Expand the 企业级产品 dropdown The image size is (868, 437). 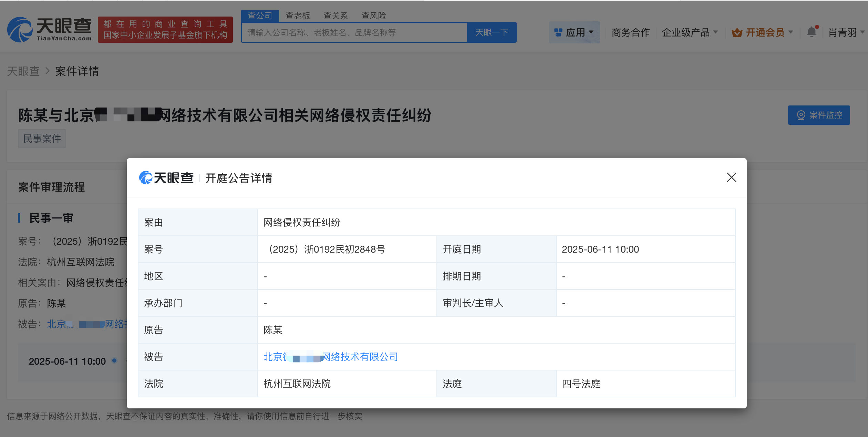point(690,32)
